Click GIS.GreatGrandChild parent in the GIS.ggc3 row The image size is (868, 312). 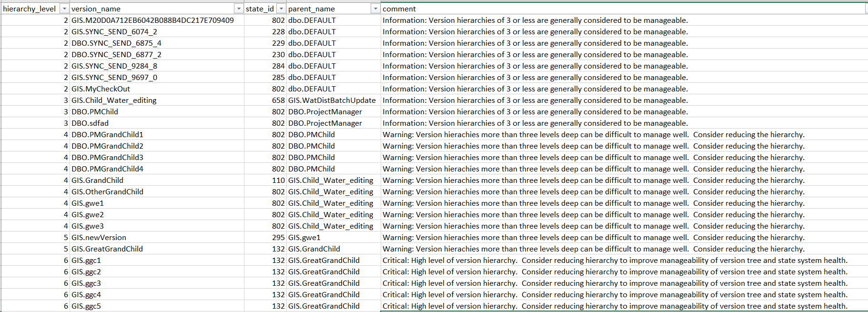pos(333,283)
